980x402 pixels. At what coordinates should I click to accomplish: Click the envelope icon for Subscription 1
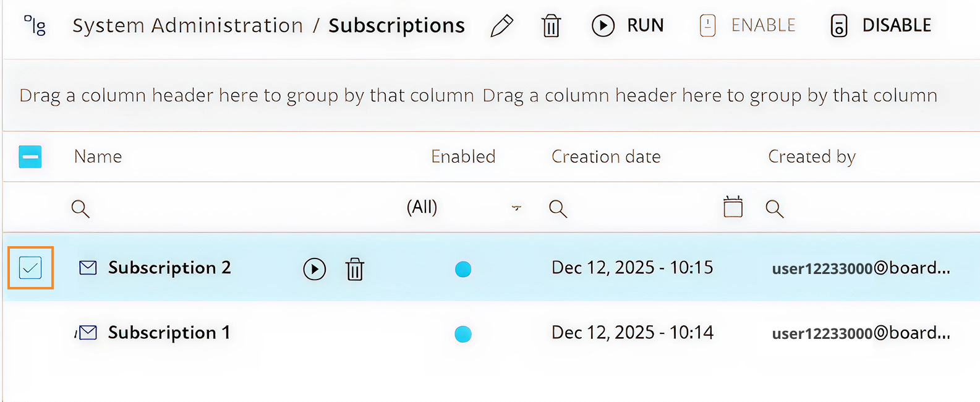[x=88, y=333]
